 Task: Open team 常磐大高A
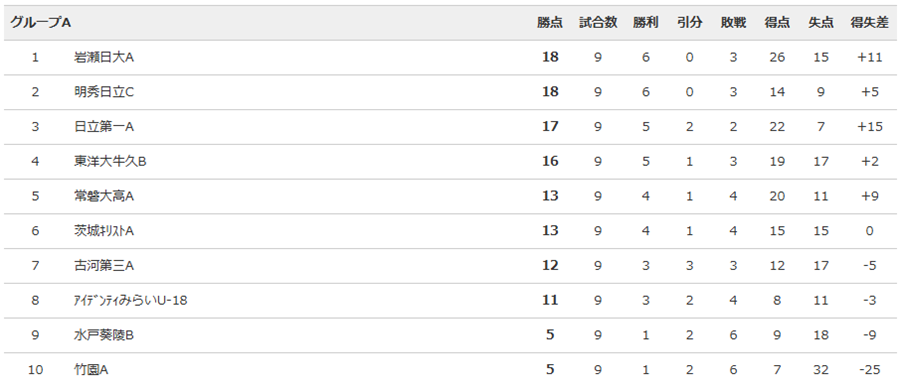[x=104, y=196]
